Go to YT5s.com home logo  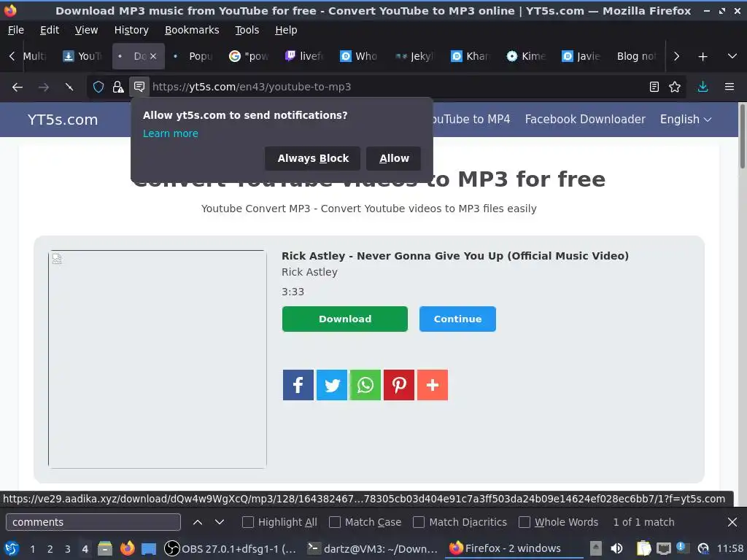click(63, 120)
